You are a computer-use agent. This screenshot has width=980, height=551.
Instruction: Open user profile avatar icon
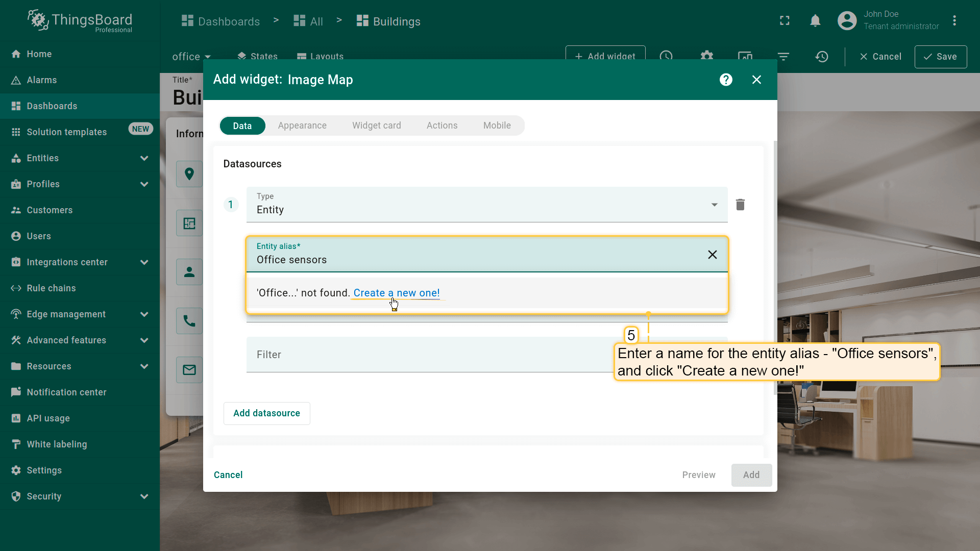click(847, 21)
